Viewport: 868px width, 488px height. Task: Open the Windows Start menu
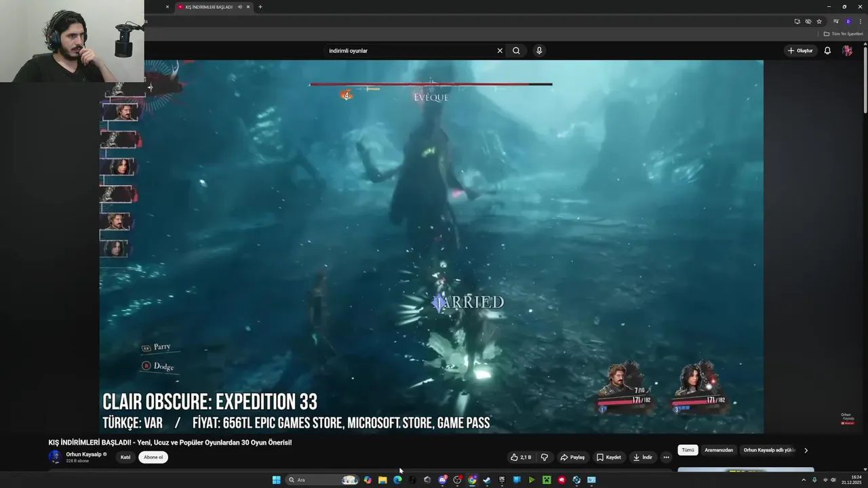click(277, 480)
